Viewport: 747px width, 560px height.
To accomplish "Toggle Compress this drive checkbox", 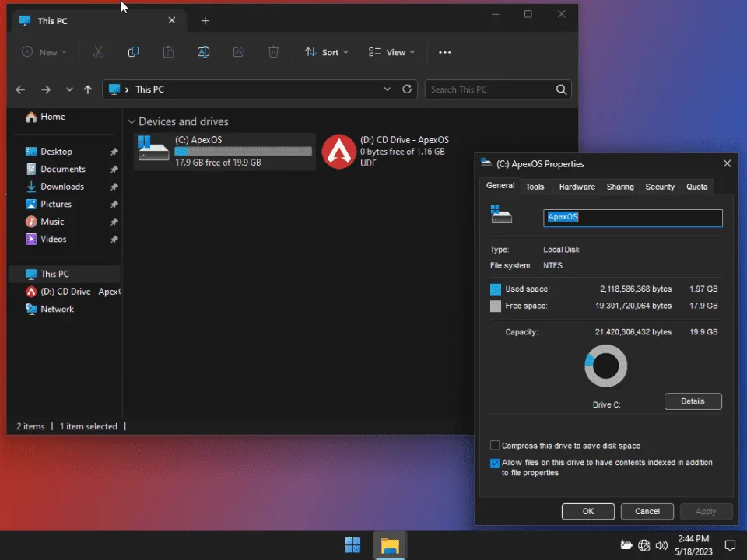I will coord(495,445).
